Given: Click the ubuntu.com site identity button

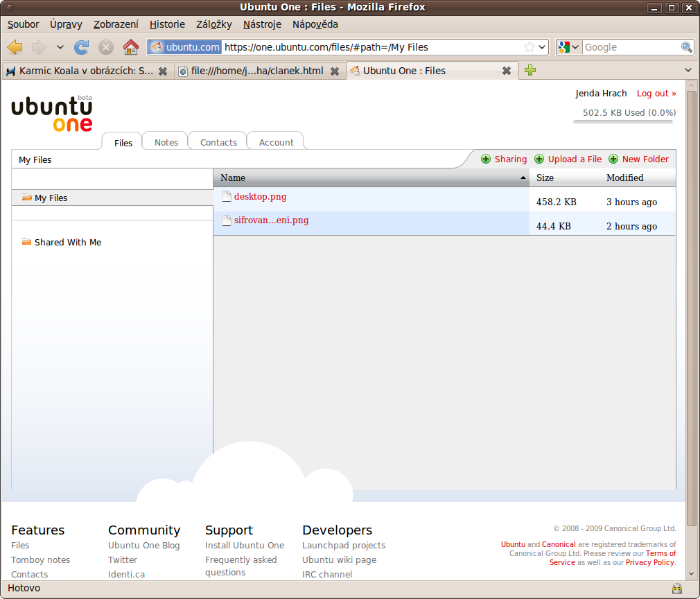Looking at the screenshot, I should point(185,47).
